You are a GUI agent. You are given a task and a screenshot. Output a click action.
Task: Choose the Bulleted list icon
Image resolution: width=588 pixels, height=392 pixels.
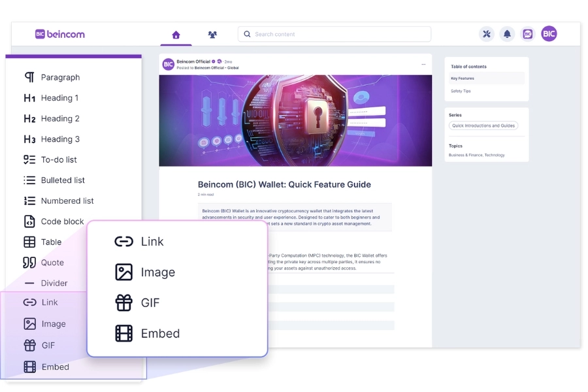click(29, 180)
